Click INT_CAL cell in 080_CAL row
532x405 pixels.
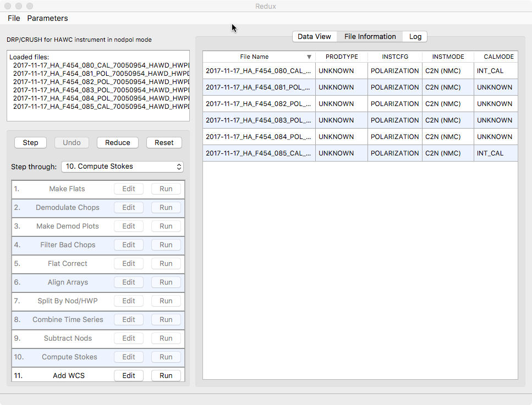pos(496,71)
